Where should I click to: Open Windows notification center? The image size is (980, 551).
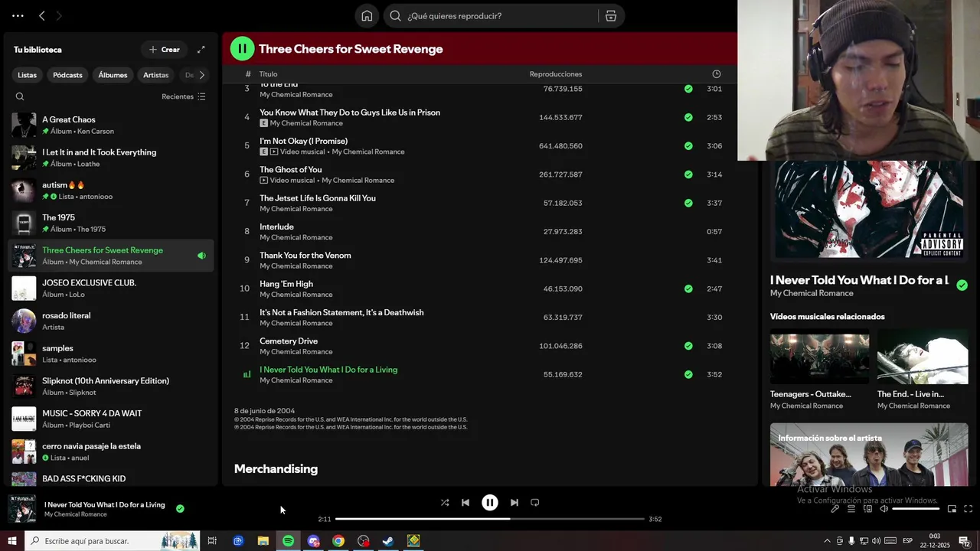(964, 541)
